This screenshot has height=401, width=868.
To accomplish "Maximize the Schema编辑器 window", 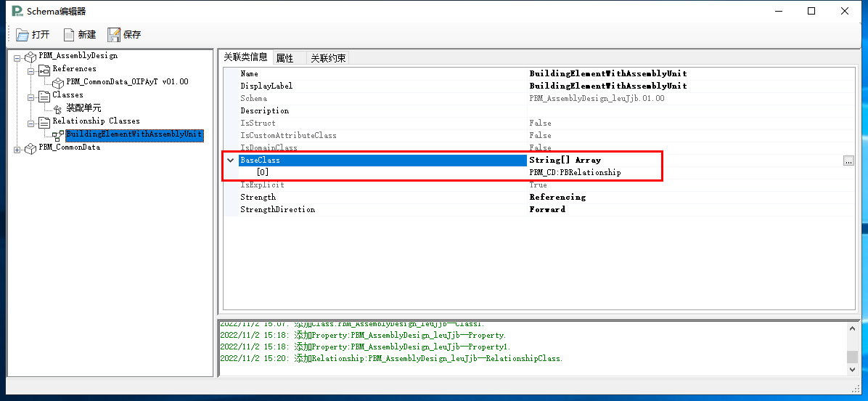I will pyautogui.click(x=811, y=11).
